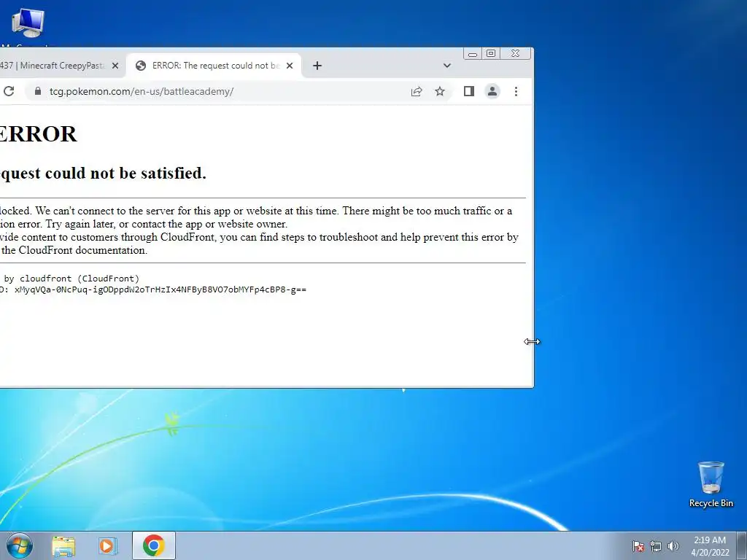
Task: Share this page using the share icon
Action: coord(417,91)
